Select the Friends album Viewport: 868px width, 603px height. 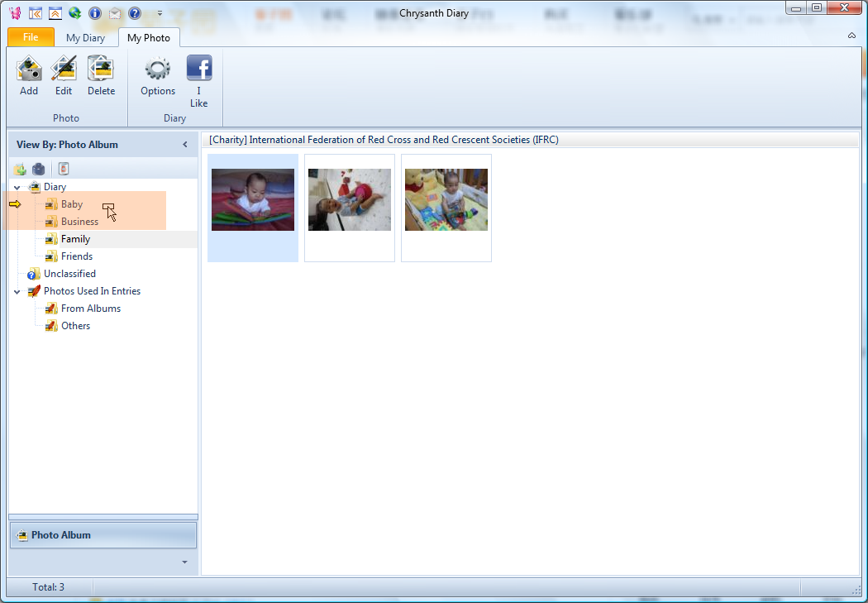(x=76, y=256)
